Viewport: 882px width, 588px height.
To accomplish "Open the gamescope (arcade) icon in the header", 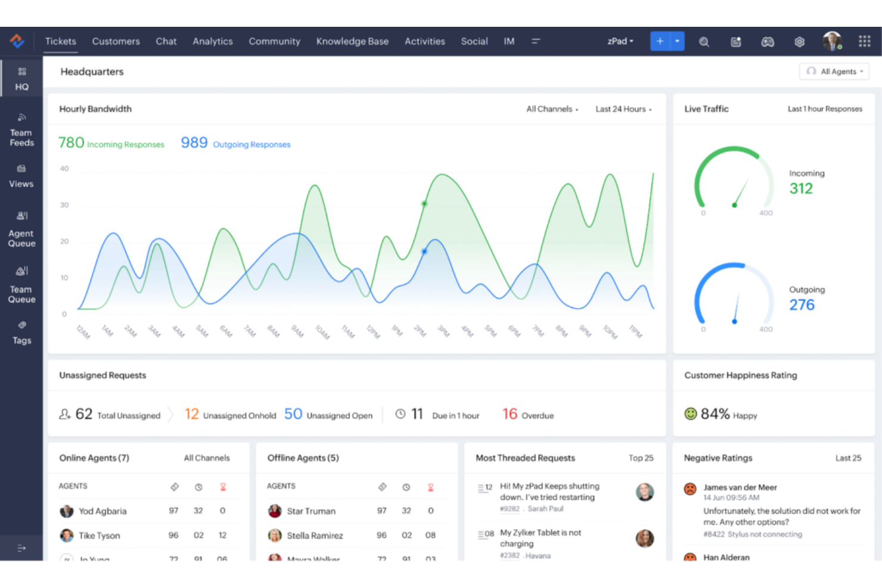I will pos(768,41).
